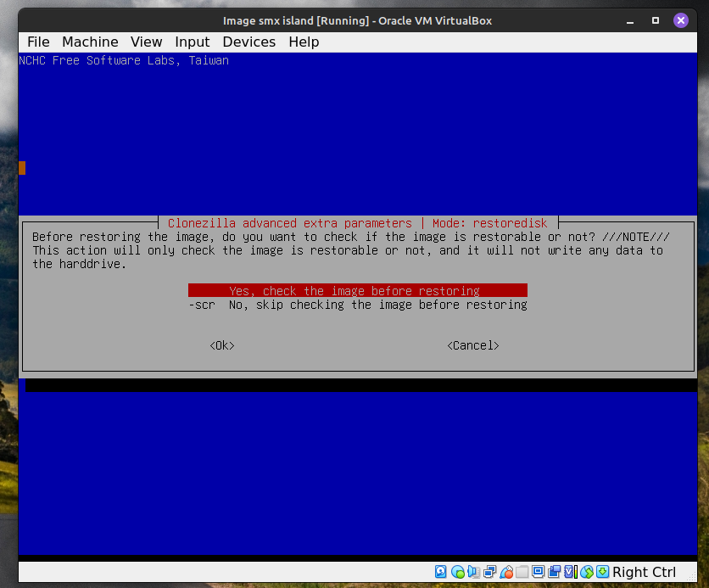
Task: Click the recording status icon
Action: (x=555, y=572)
